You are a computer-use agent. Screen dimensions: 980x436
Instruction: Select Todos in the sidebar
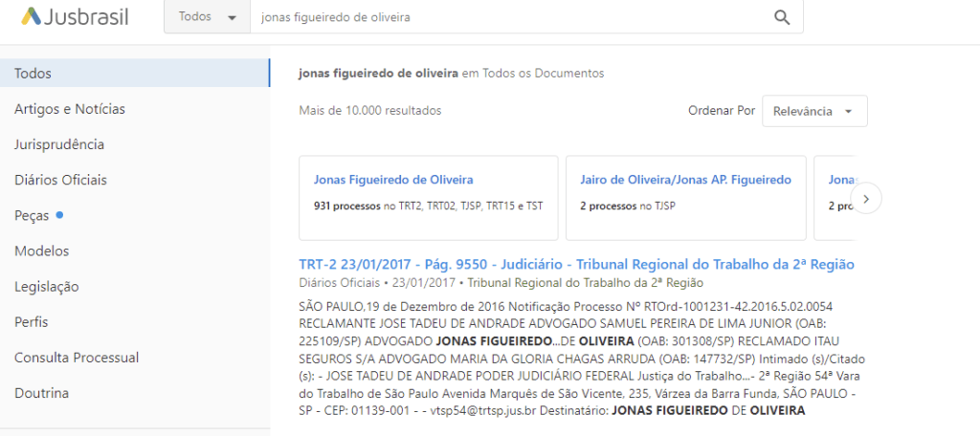coord(33,74)
